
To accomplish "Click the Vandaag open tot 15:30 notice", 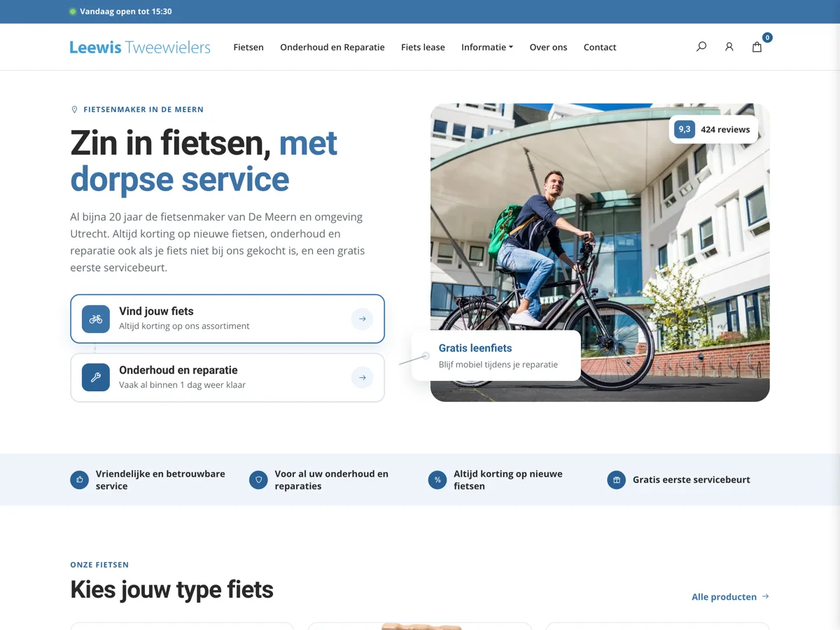I will coord(126,11).
